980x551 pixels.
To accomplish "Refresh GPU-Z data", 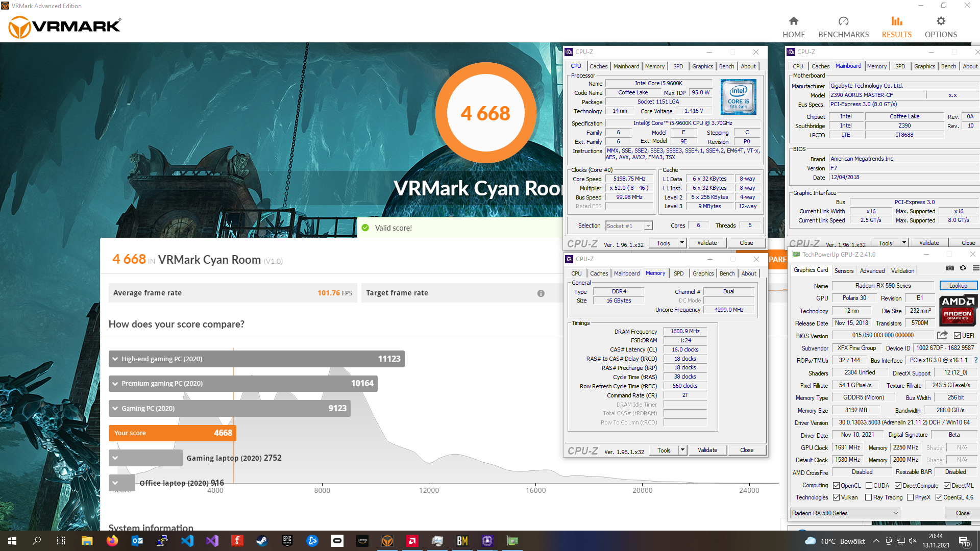I will pos(963,268).
